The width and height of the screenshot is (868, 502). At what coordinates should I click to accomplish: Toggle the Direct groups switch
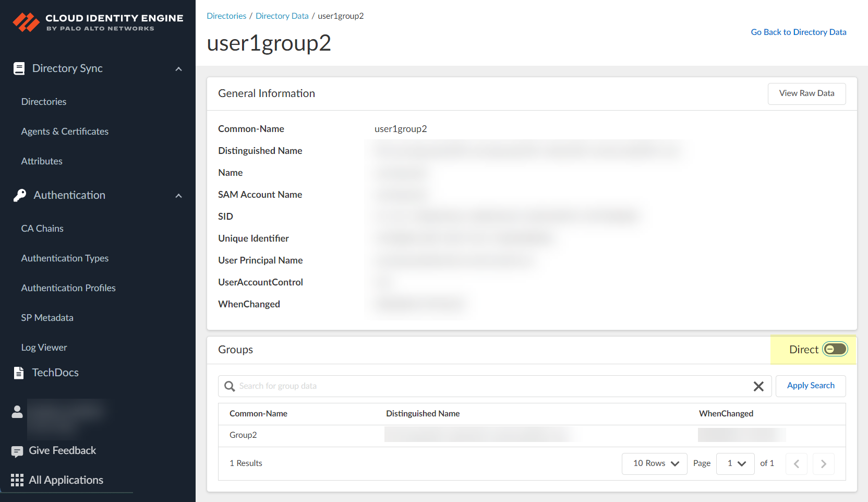coord(835,349)
